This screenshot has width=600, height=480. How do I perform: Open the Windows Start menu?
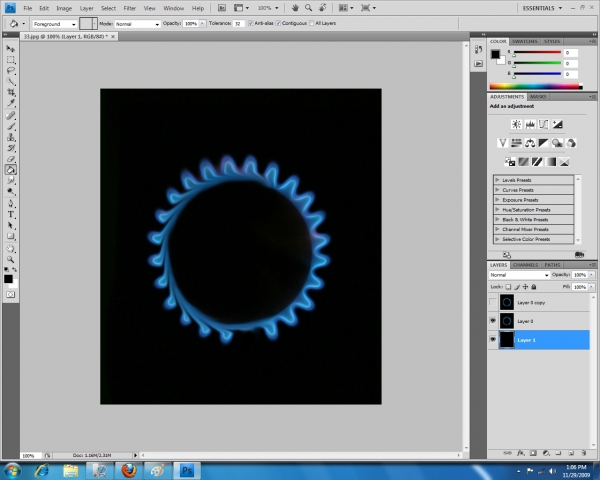(x=12, y=470)
